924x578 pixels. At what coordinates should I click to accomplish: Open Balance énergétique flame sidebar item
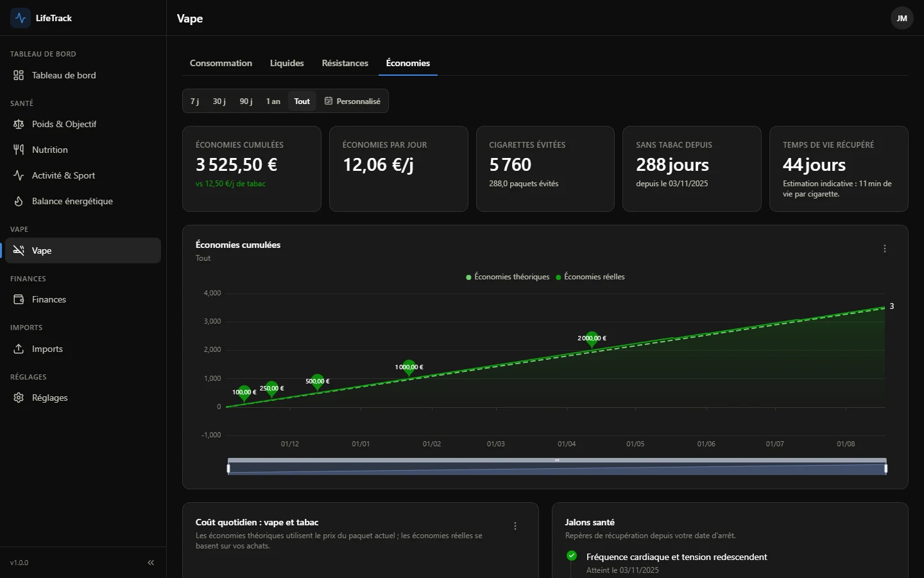(83, 201)
